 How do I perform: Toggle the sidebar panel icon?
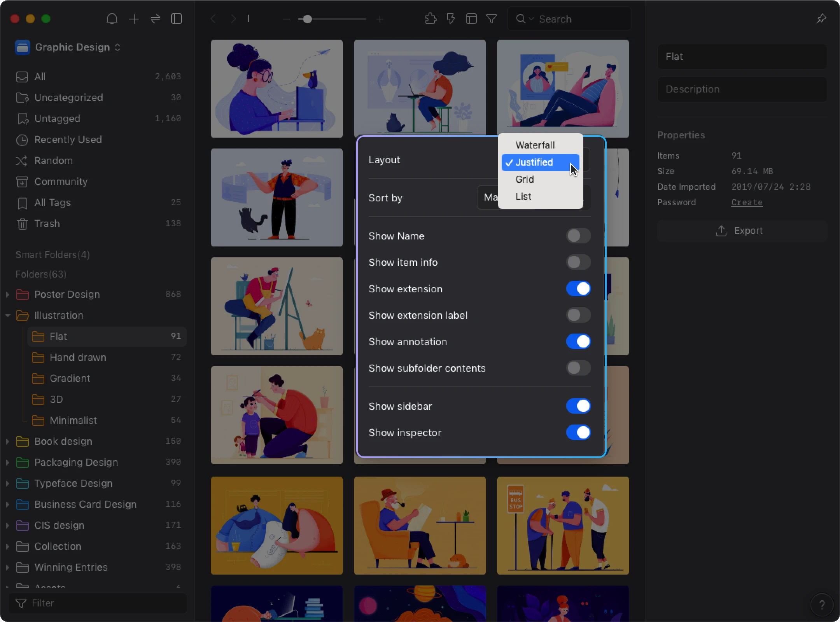[177, 19]
